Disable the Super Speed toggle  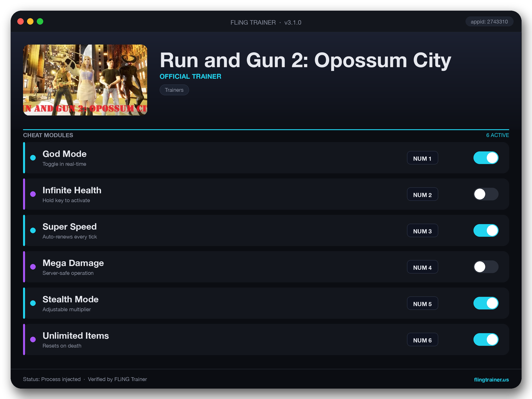[486, 230]
